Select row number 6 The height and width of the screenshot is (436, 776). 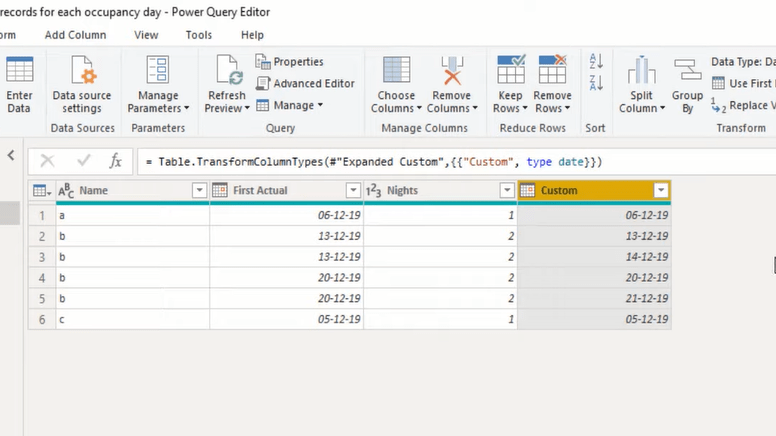pyautogui.click(x=42, y=319)
